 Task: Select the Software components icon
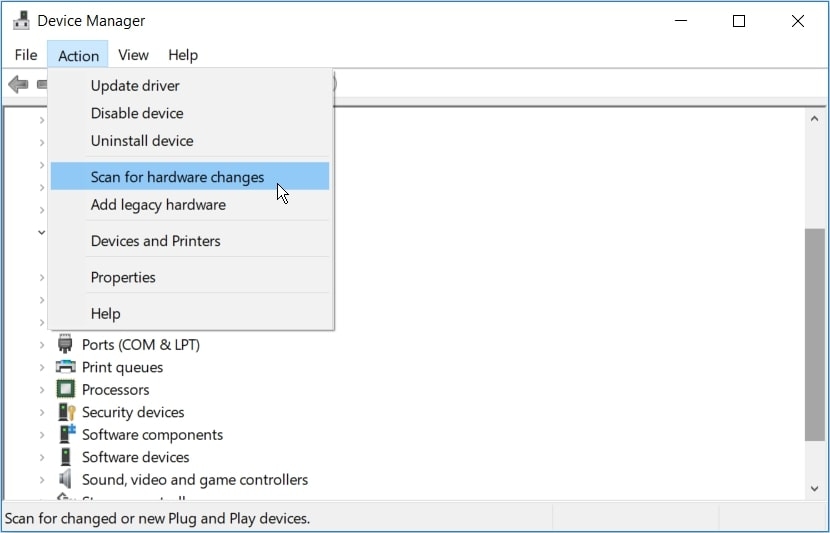[67, 435]
